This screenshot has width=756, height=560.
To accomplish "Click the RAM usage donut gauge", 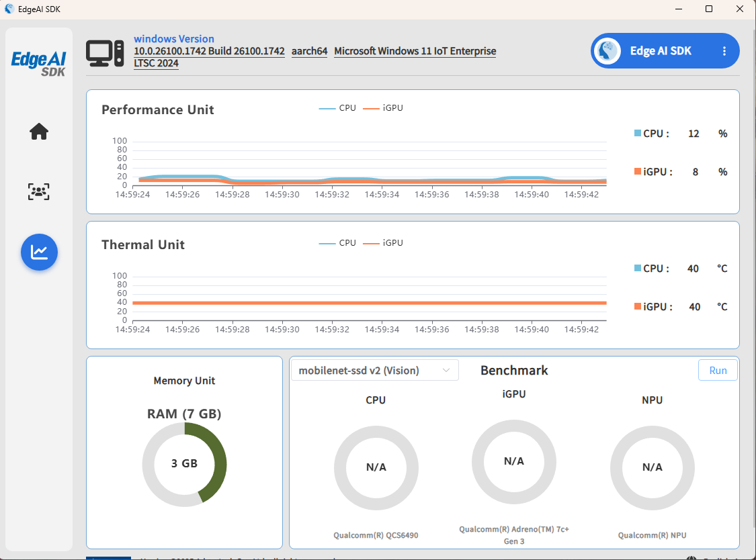I will pos(184,464).
